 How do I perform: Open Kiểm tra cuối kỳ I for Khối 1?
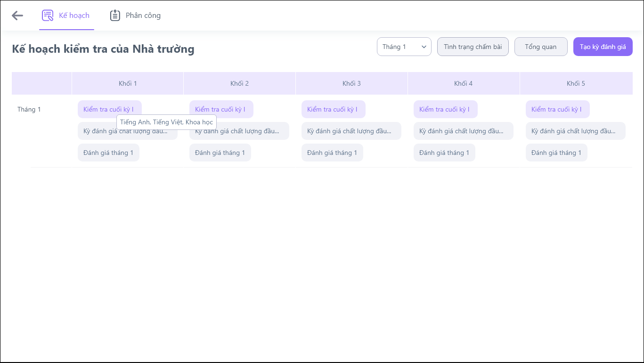109,109
